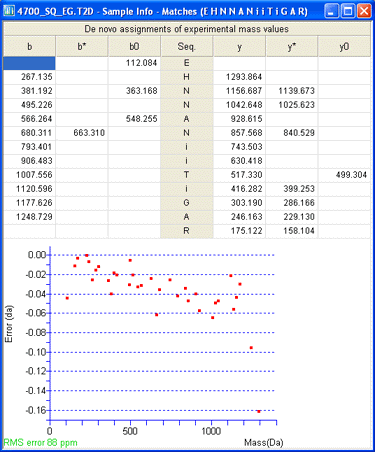375x452 pixels.
Task: Select b0 value 548.255
Action: [141, 119]
